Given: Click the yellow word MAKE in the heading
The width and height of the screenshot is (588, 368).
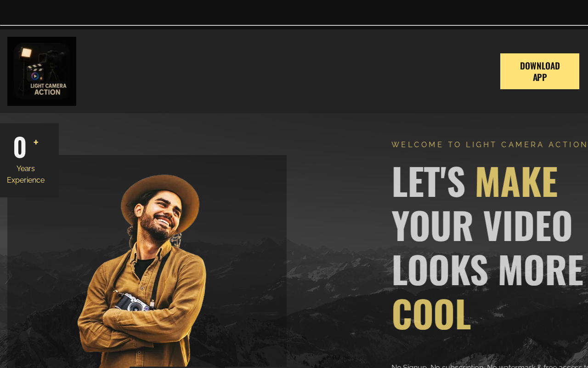Looking at the screenshot, I should 516,182.
